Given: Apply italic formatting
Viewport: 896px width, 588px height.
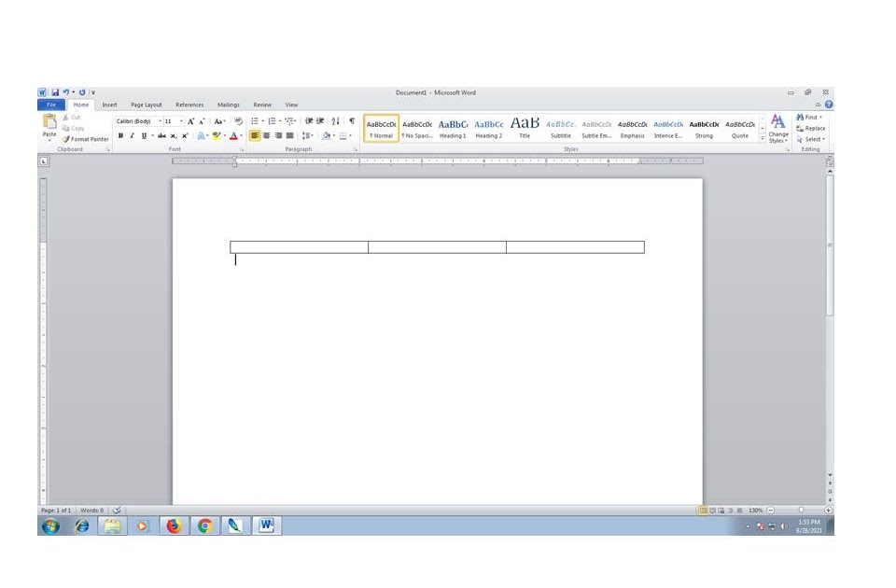Looking at the screenshot, I should pos(132,135).
